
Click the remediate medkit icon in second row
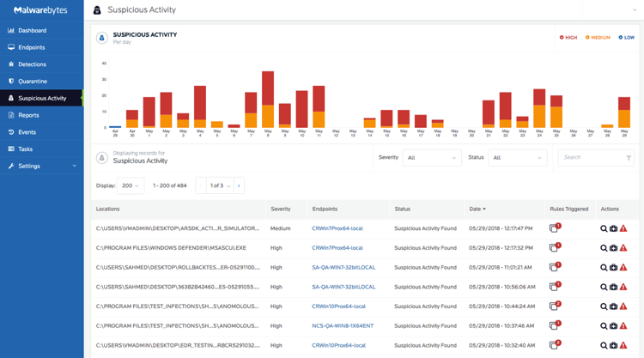pyautogui.click(x=613, y=248)
